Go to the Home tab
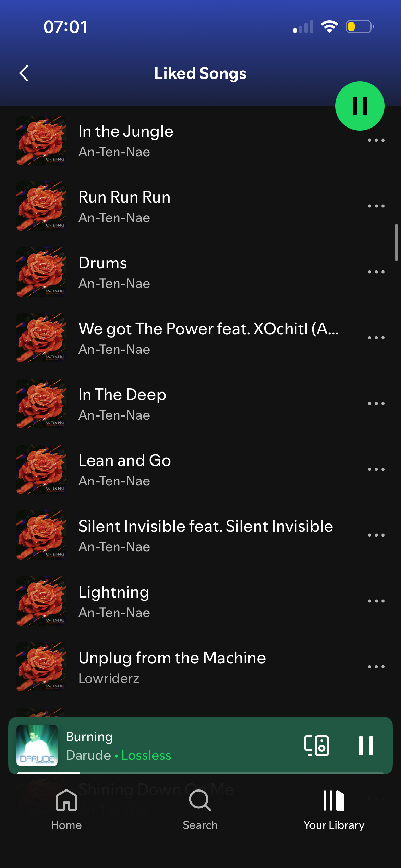This screenshot has width=401, height=868. 66,810
